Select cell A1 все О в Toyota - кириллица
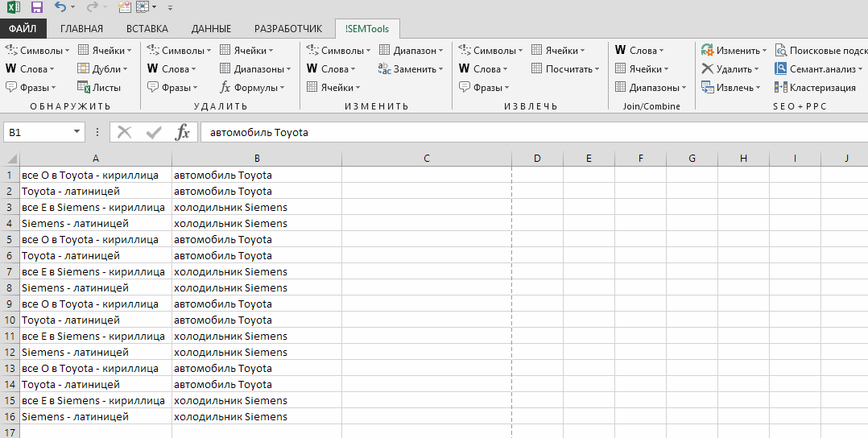The height and width of the screenshot is (438, 868). click(96, 175)
